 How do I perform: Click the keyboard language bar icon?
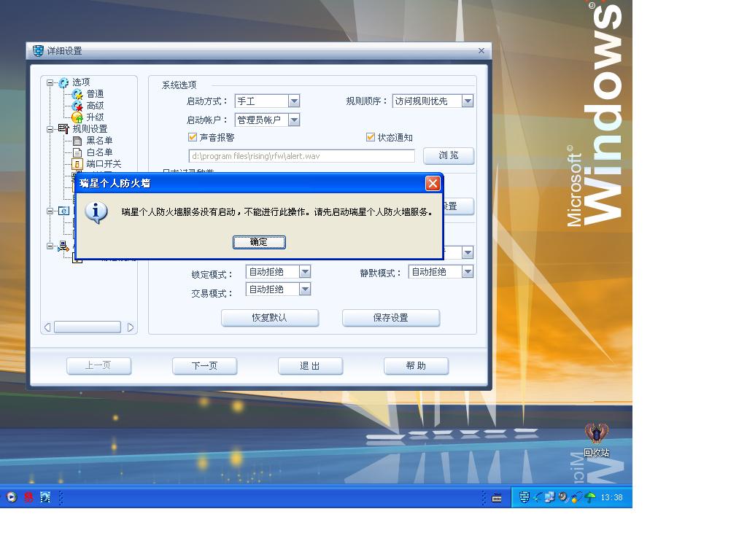[x=496, y=497]
